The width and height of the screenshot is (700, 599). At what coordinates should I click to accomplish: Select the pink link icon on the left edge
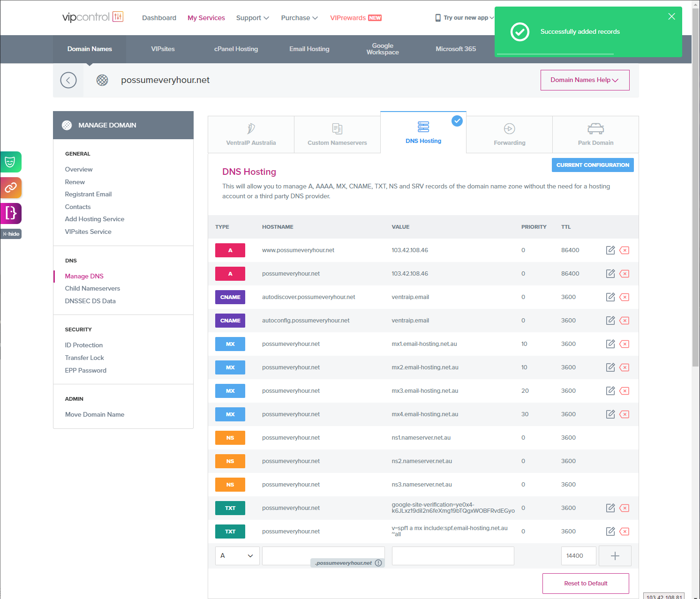[x=10, y=187]
